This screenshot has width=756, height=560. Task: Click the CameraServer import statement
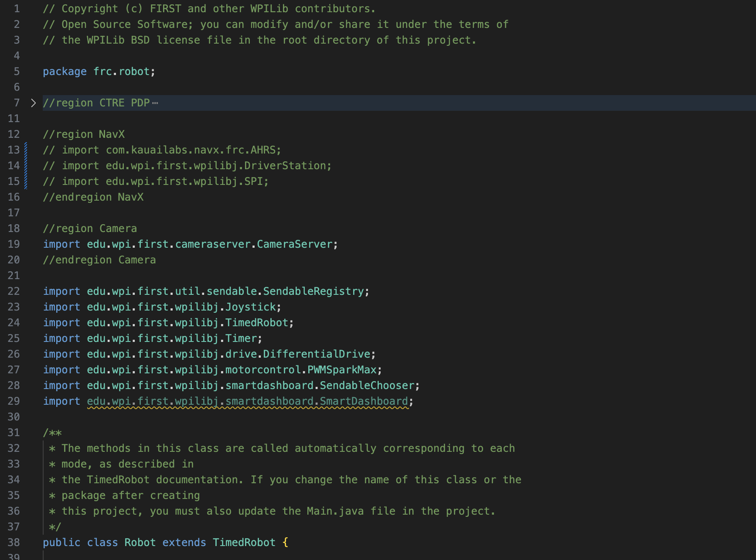[x=190, y=244]
